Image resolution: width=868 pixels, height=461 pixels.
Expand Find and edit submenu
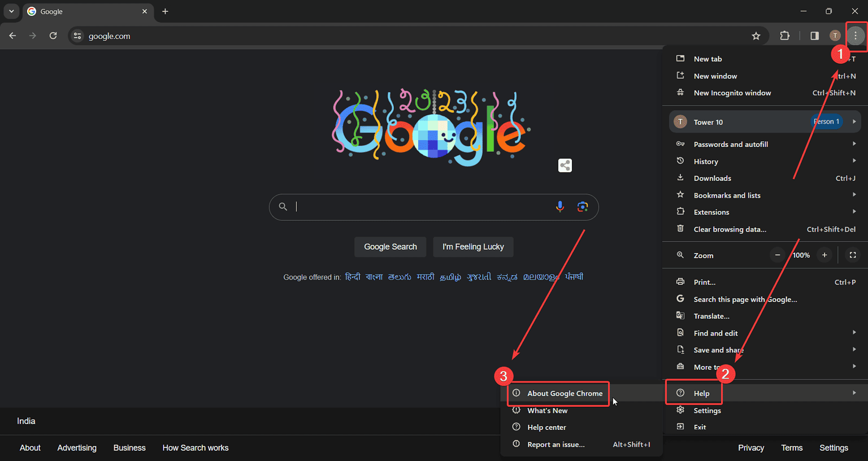coord(765,333)
